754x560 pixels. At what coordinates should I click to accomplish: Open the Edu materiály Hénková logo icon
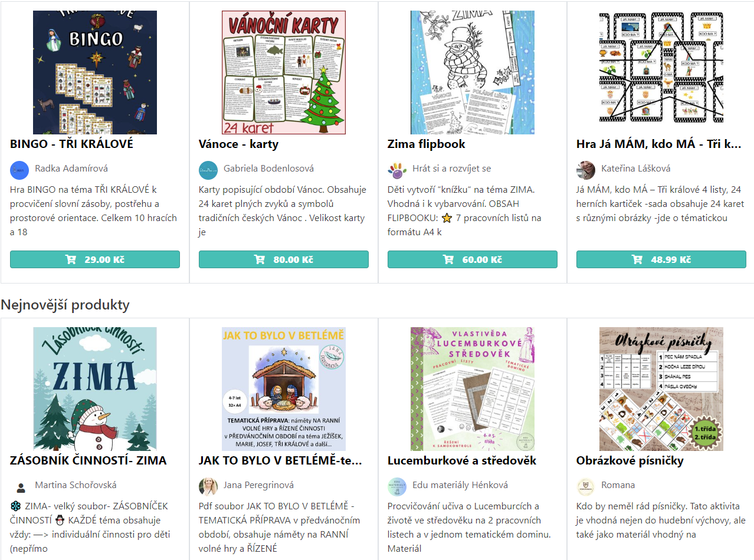(397, 487)
